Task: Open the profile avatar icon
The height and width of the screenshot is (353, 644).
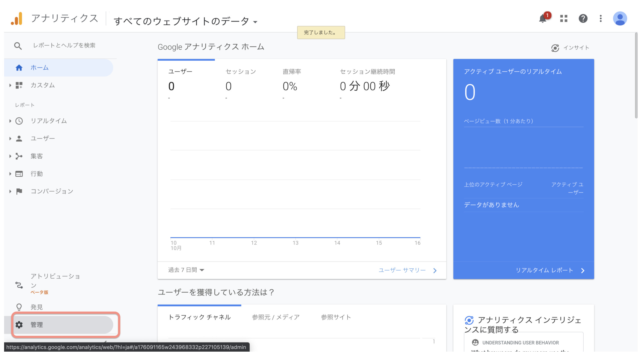Action: click(621, 18)
